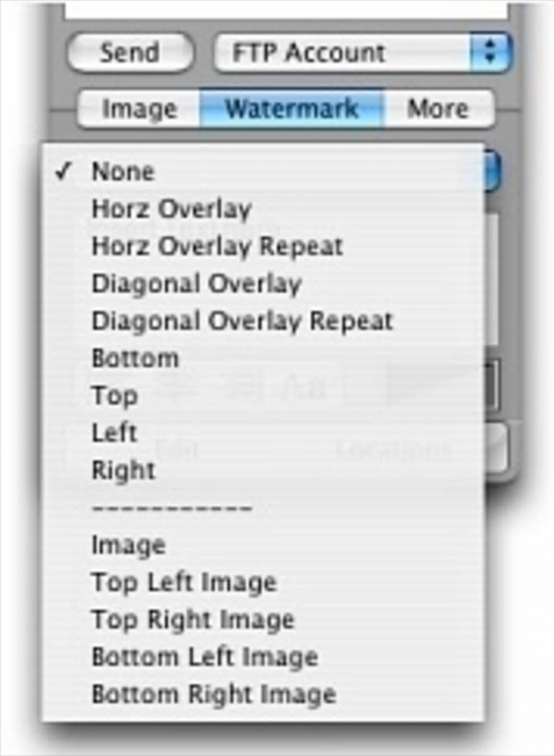Choose Right watermark position
Viewport: 554px width, 756px height.
123,470
